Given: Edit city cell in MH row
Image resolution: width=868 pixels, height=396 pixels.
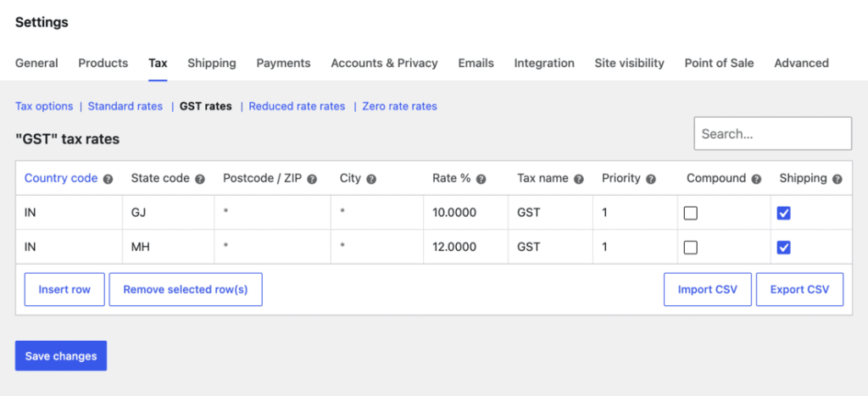Looking at the screenshot, I should point(377,247).
